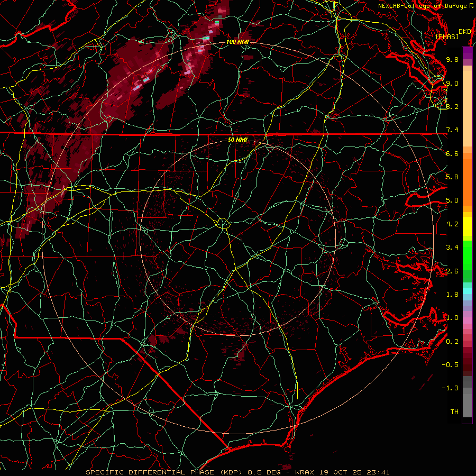The image size is (476, 476).
Task: Click the KRAX radar site identifier
Action: [x=305, y=472]
